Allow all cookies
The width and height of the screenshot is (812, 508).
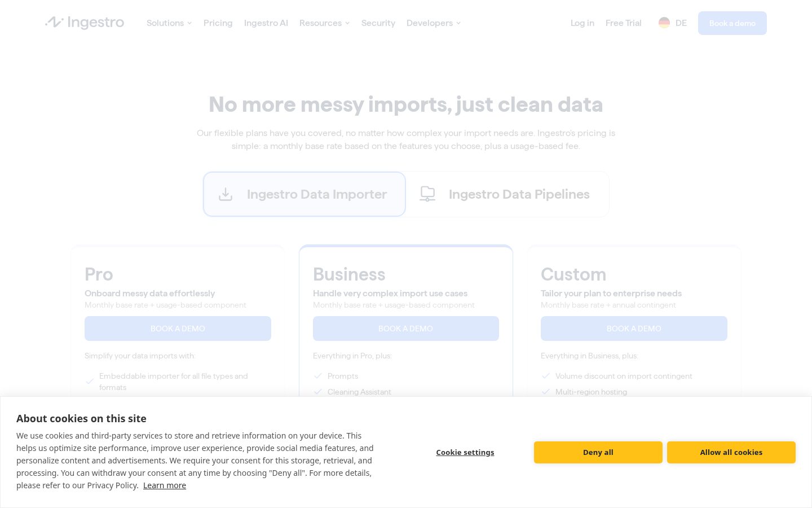[731, 452]
